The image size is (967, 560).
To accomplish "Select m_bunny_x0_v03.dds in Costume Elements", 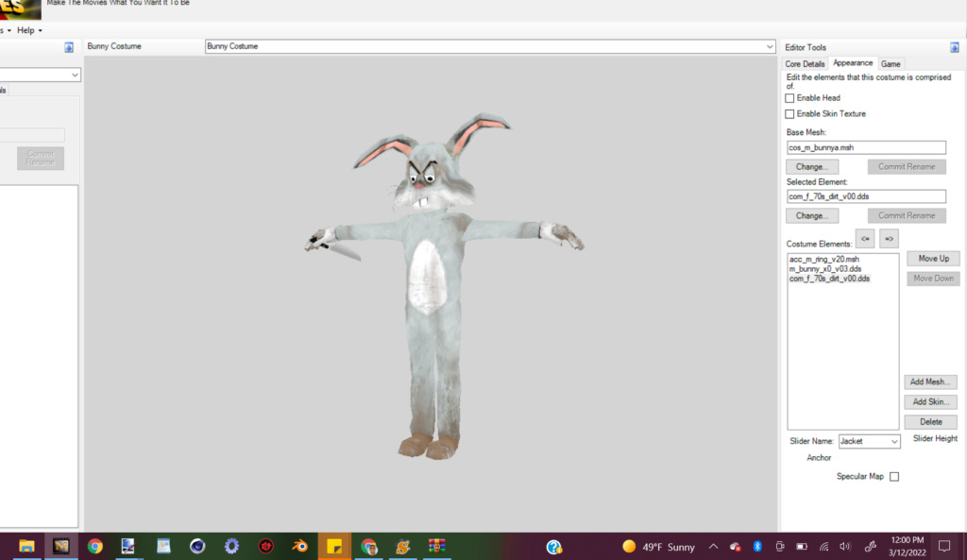I will (825, 269).
